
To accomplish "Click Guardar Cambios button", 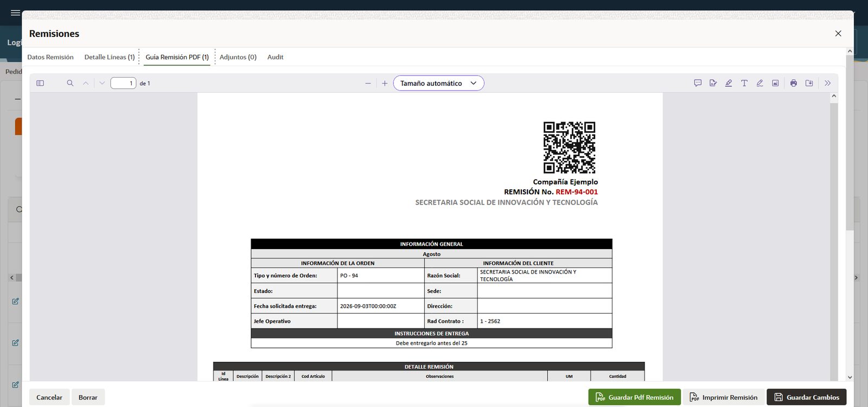I will point(807,397).
